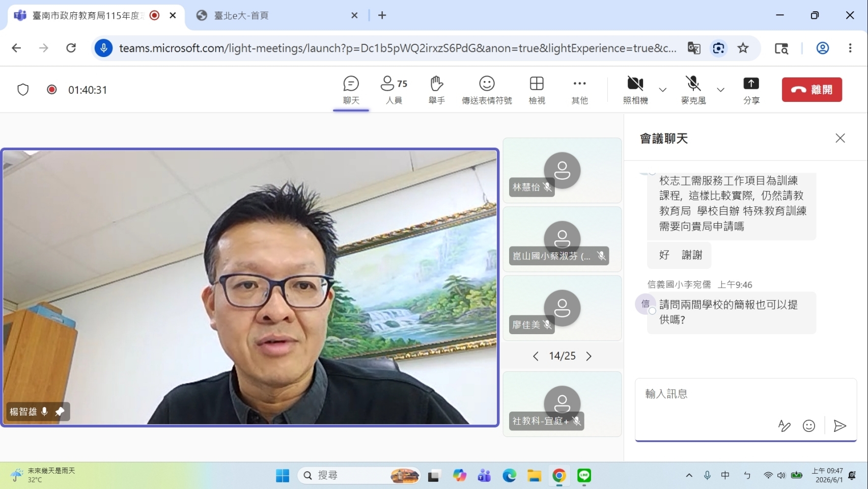This screenshot has width=868, height=489.
Task: Go to next participants page
Action: [589, 356]
